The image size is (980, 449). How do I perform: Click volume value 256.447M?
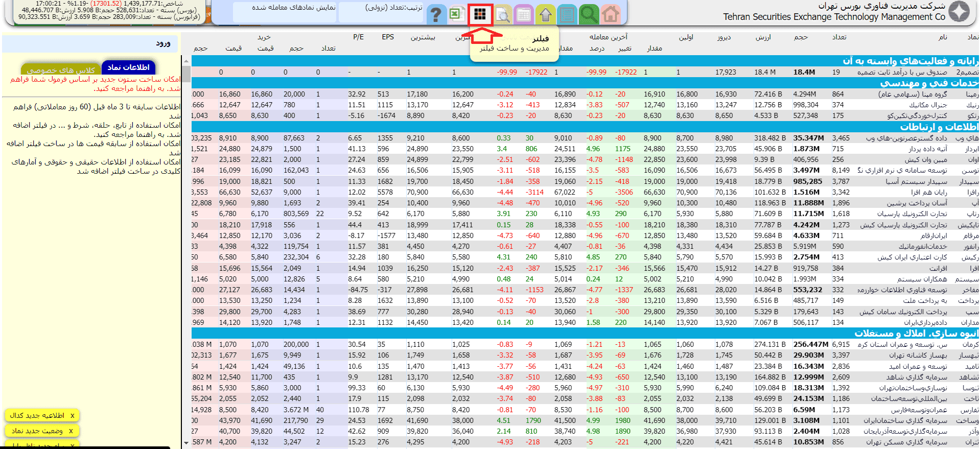click(811, 344)
